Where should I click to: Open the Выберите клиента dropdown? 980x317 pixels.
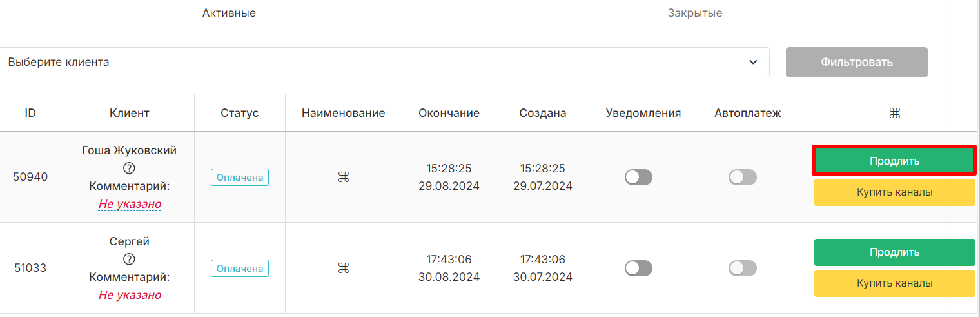pos(383,62)
